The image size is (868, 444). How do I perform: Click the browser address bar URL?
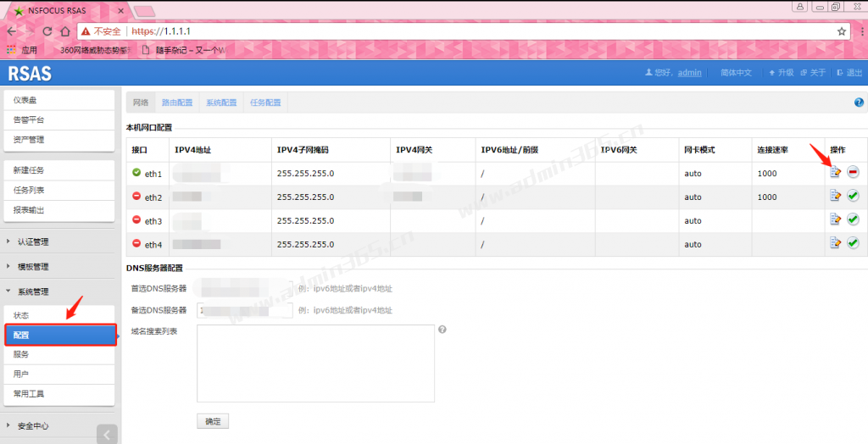161,31
